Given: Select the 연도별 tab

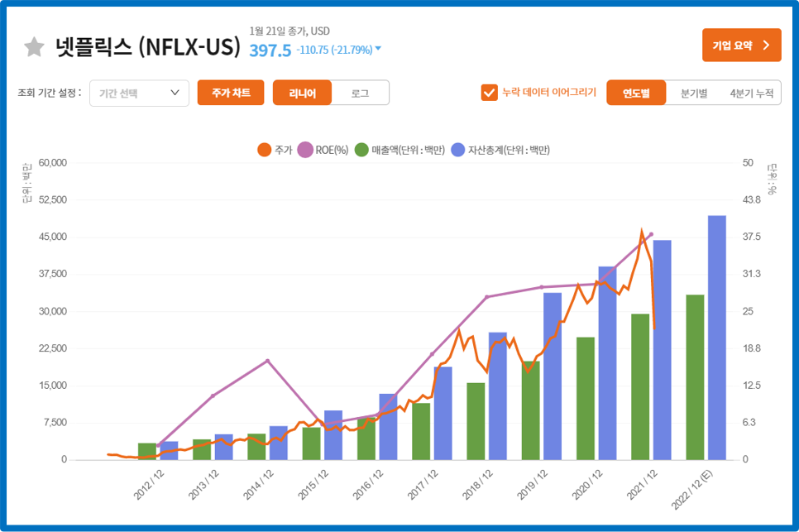Looking at the screenshot, I should [636, 93].
